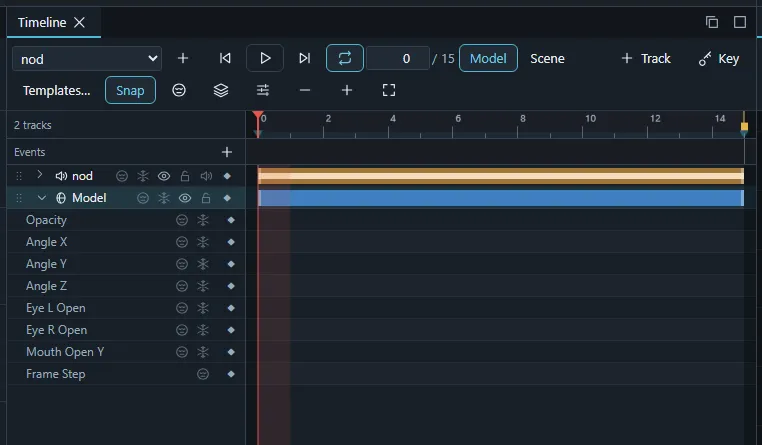Click the yellow end marker at frame 15
This screenshot has width=762, height=445.
point(744,127)
